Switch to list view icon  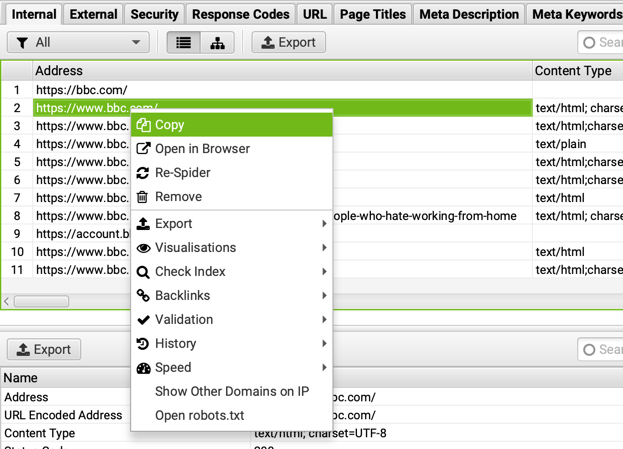(x=184, y=43)
